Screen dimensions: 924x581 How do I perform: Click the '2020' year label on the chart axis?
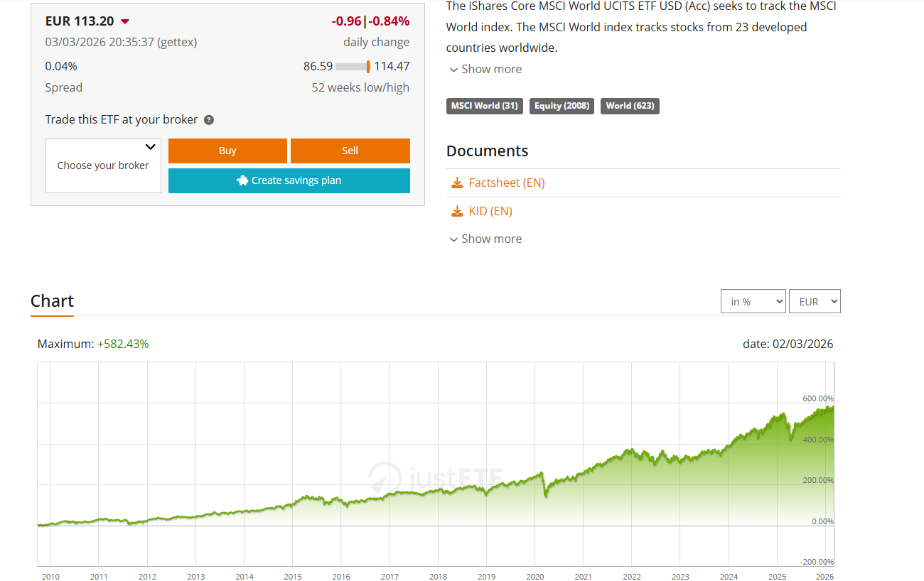(534, 577)
